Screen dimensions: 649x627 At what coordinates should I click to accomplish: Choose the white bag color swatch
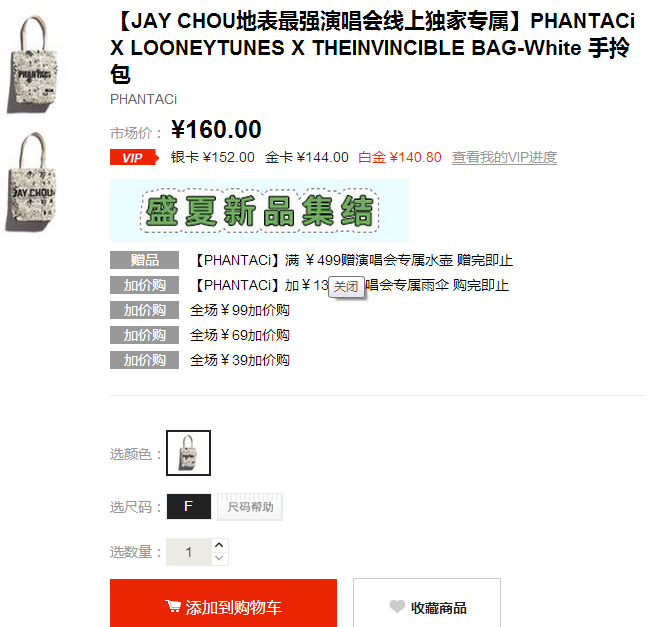(x=188, y=453)
